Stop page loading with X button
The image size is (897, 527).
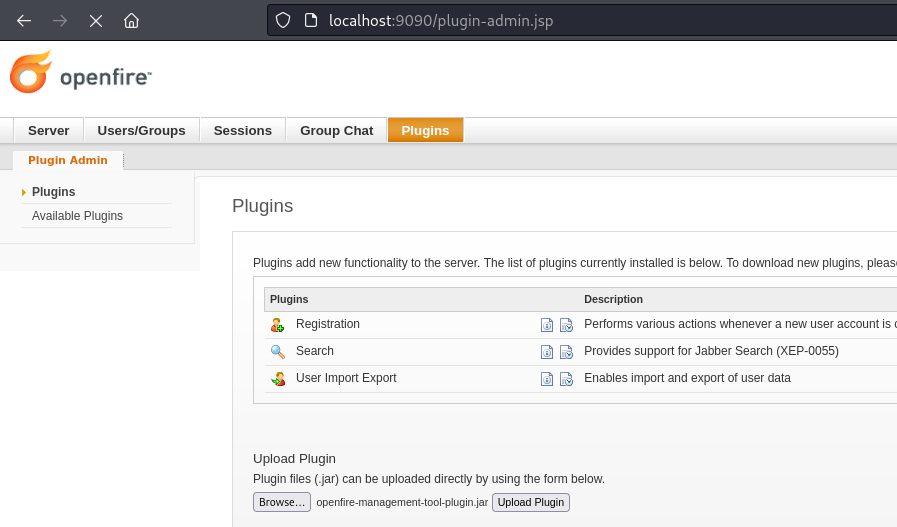[x=96, y=21]
